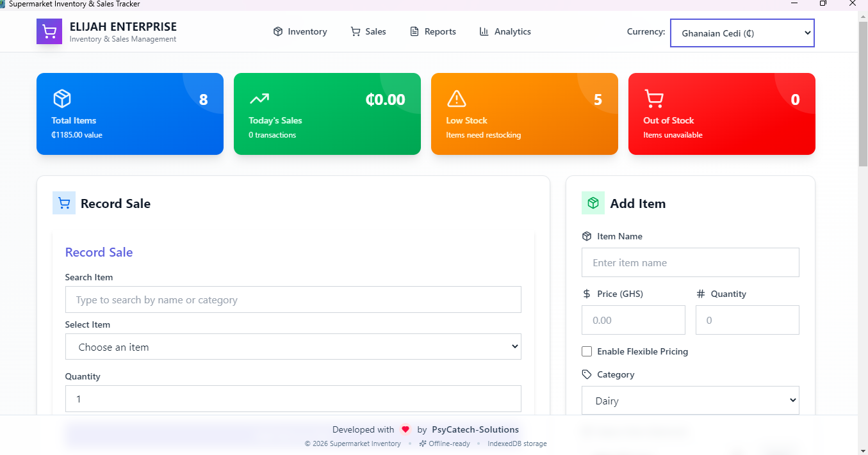Open the Currency dropdown

pos(742,33)
